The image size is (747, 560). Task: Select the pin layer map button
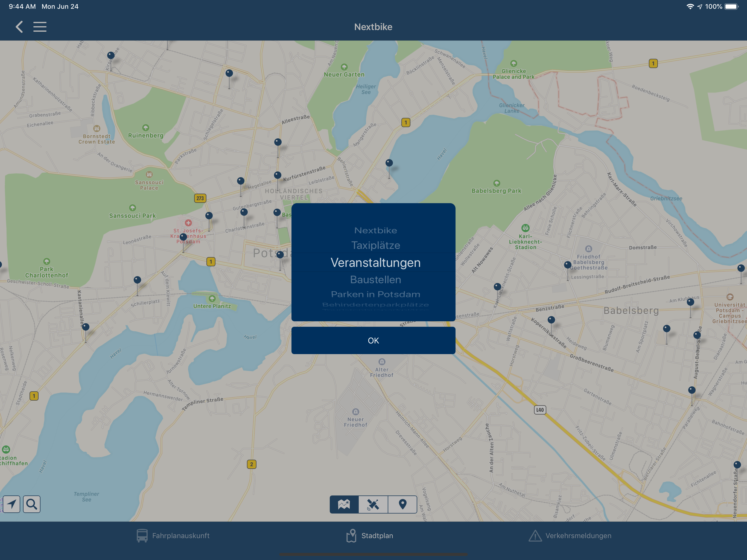tap(402, 504)
